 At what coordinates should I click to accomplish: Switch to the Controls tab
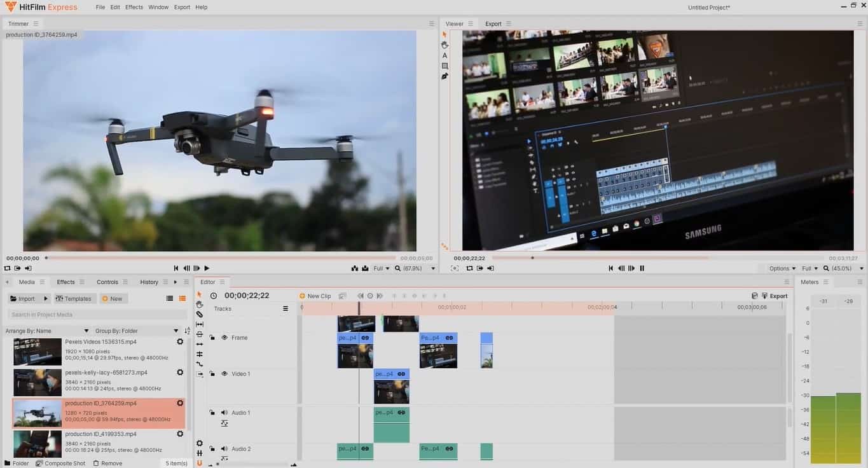pyautogui.click(x=107, y=282)
